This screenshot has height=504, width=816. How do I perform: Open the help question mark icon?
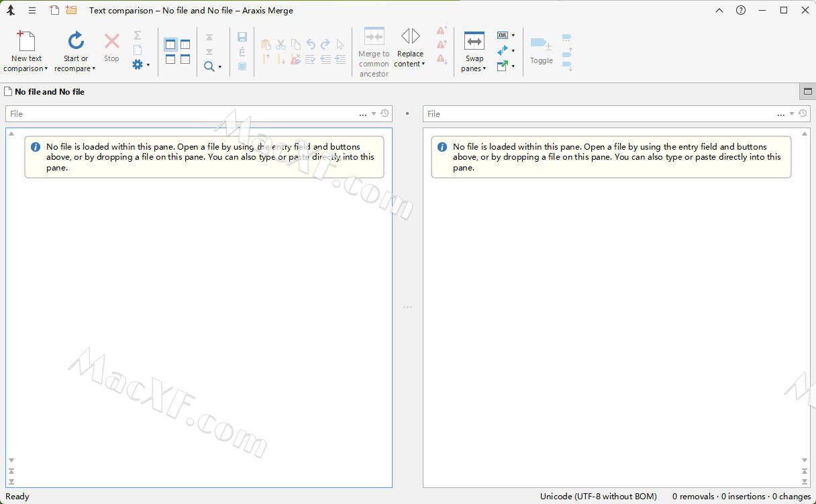pyautogui.click(x=740, y=10)
